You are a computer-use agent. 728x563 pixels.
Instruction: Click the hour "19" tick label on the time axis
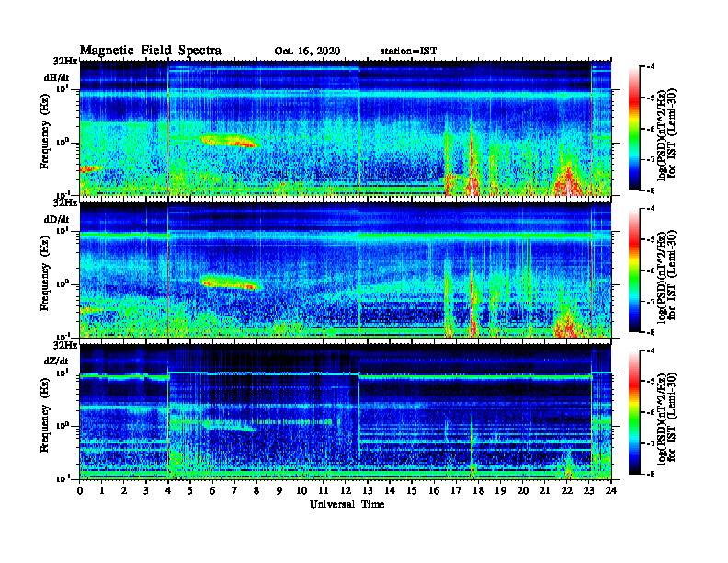pos(500,491)
